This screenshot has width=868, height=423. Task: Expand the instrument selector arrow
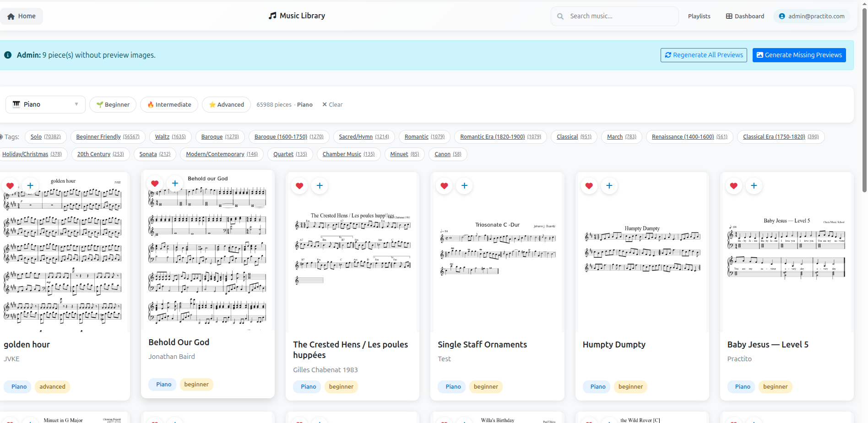[x=76, y=104]
